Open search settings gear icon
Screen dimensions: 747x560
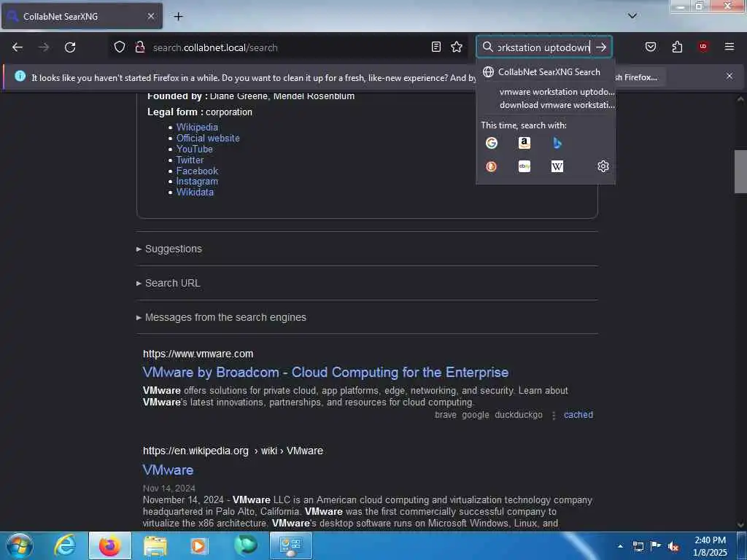603,166
